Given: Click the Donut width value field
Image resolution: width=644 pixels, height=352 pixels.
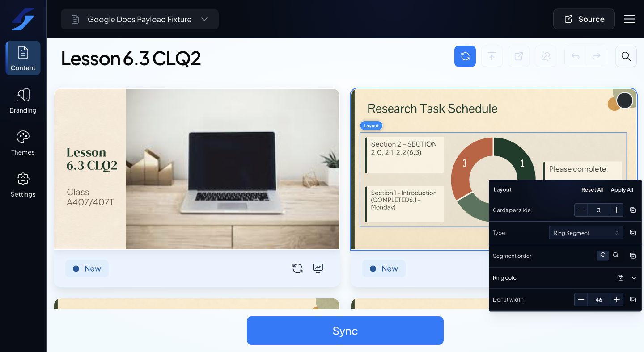Looking at the screenshot, I should pos(599,300).
